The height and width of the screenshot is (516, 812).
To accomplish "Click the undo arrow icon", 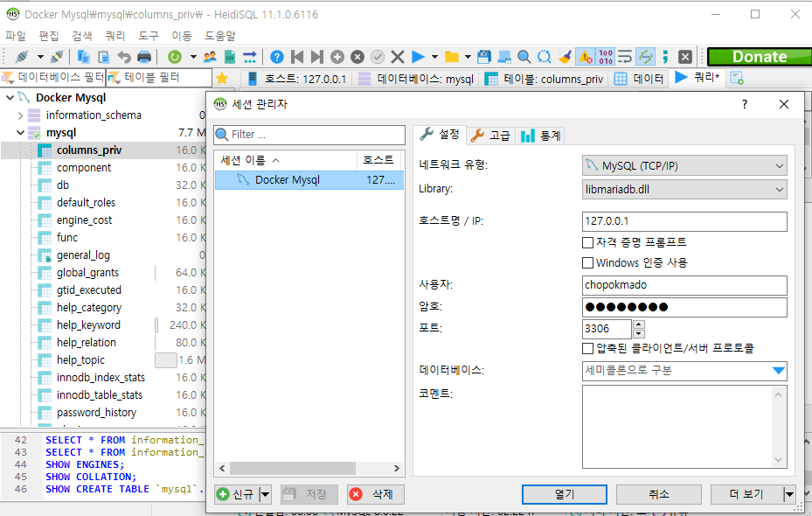I will click(x=124, y=57).
